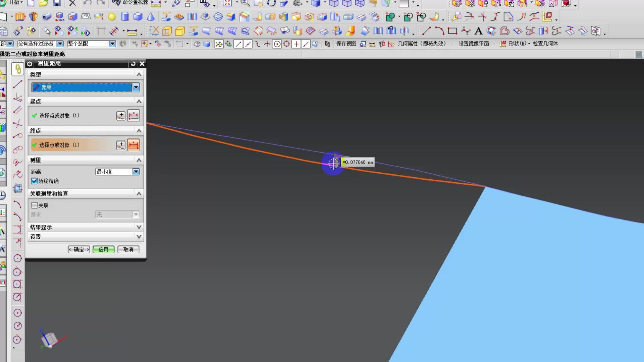Screen dimensions: 644x362
Task: Open the 整个装配 scope dropdown
Action: pyautogui.click(x=112, y=44)
